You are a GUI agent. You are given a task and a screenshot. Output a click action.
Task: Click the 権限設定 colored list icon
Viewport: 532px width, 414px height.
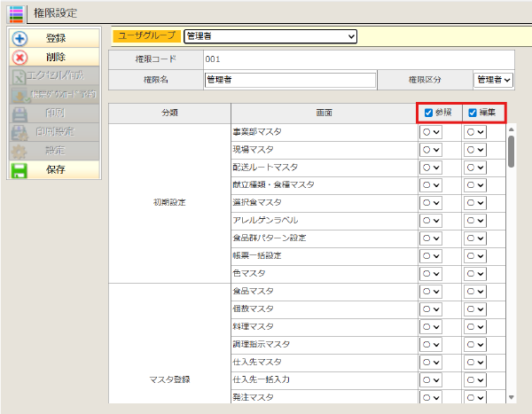[x=15, y=12]
